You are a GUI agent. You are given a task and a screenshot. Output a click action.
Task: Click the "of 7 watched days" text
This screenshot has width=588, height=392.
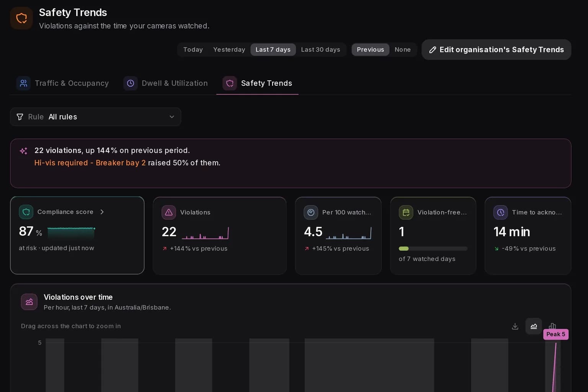coord(427,259)
